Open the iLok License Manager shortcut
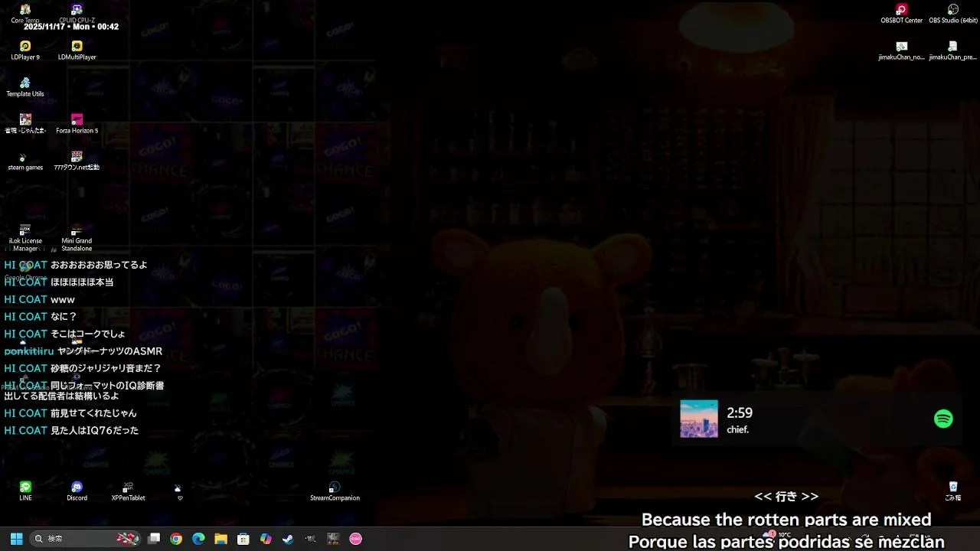 coord(25,238)
